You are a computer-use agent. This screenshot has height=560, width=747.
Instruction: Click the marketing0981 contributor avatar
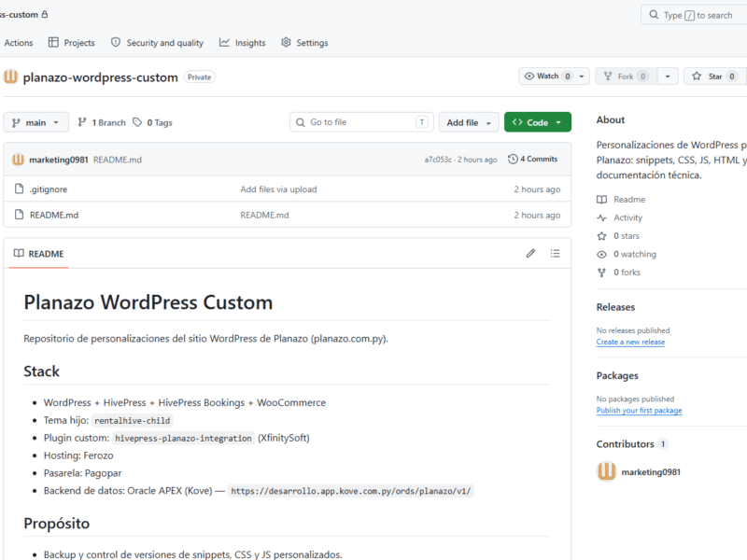606,471
